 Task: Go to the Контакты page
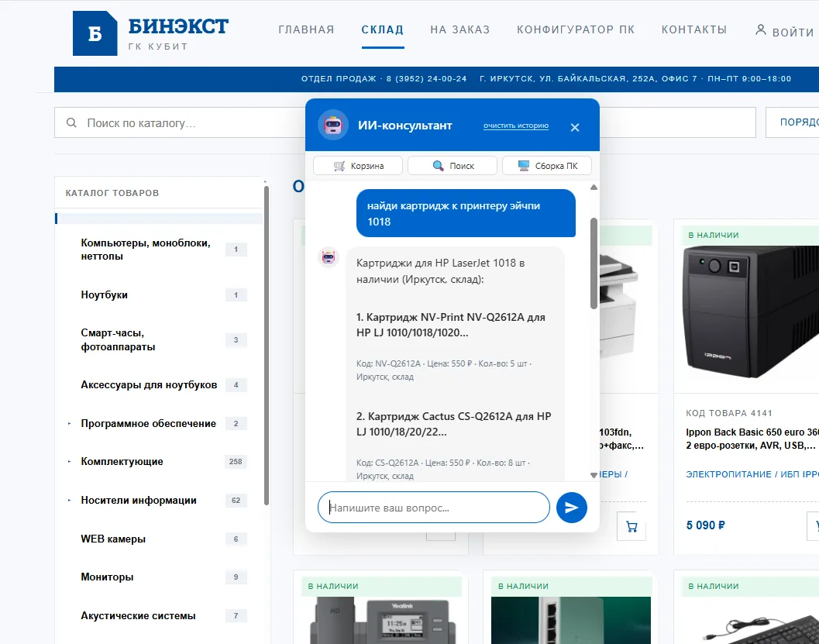(x=694, y=29)
